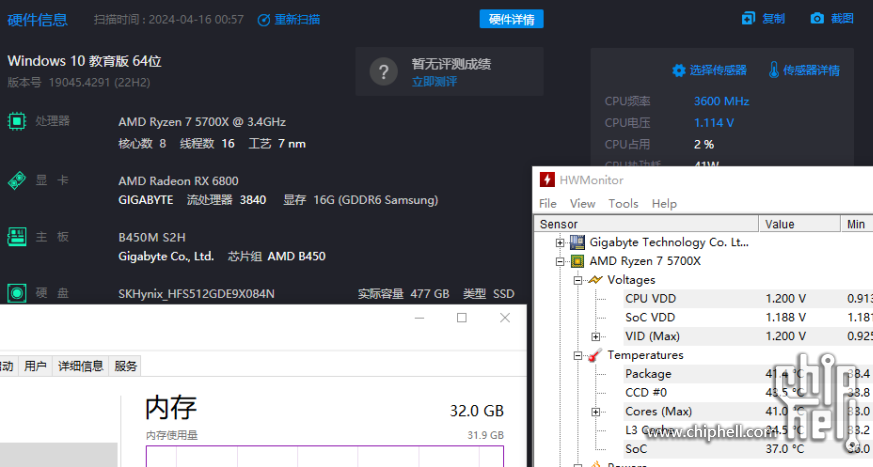Screen dimensions: 873x467
Task: Select the SoC VDD row
Action: (748, 318)
